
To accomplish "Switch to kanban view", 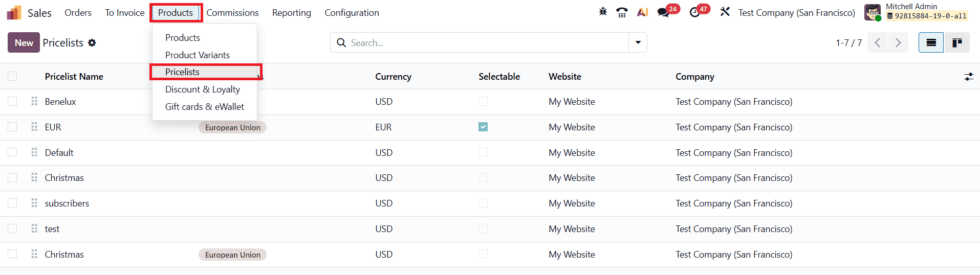I will click(x=957, y=42).
